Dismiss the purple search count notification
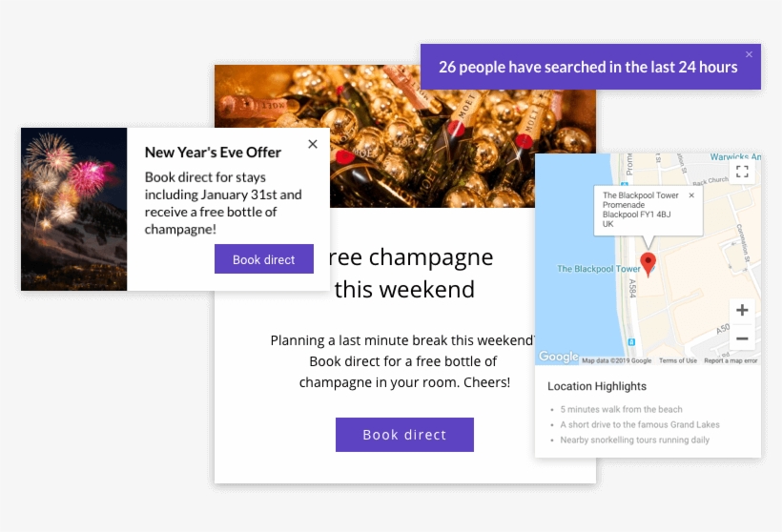Image resolution: width=782 pixels, height=532 pixels. pos(749,54)
